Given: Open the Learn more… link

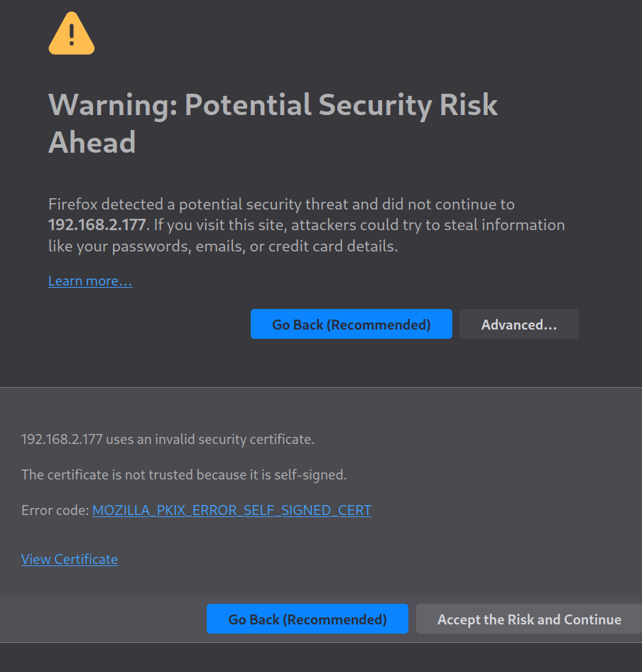Looking at the screenshot, I should pos(90,281).
